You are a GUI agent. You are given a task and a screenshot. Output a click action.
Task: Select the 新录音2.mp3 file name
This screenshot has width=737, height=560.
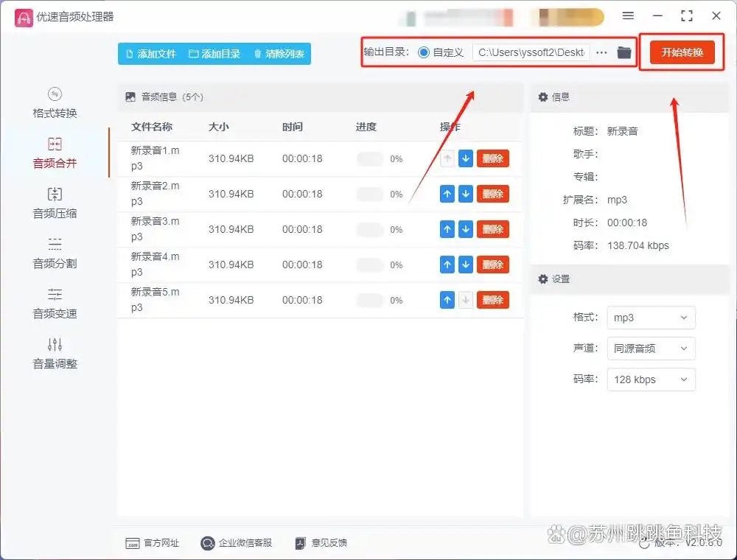tap(155, 194)
